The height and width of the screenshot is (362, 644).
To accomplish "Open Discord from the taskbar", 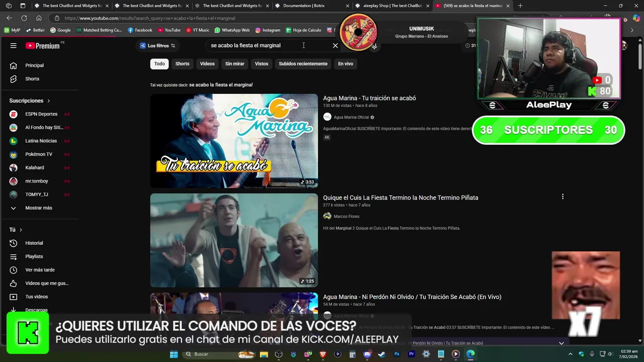I will [367, 354].
